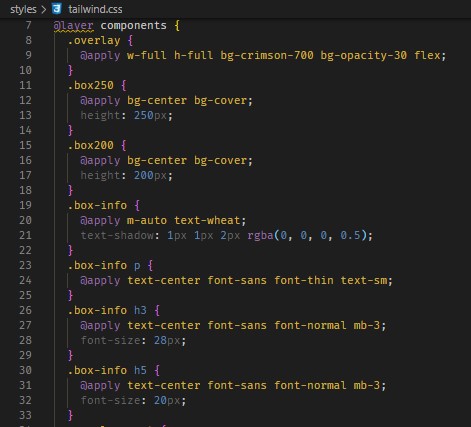
Task: Click the bg-crimson-700 class name
Action: pyautogui.click(x=267, y=55)
